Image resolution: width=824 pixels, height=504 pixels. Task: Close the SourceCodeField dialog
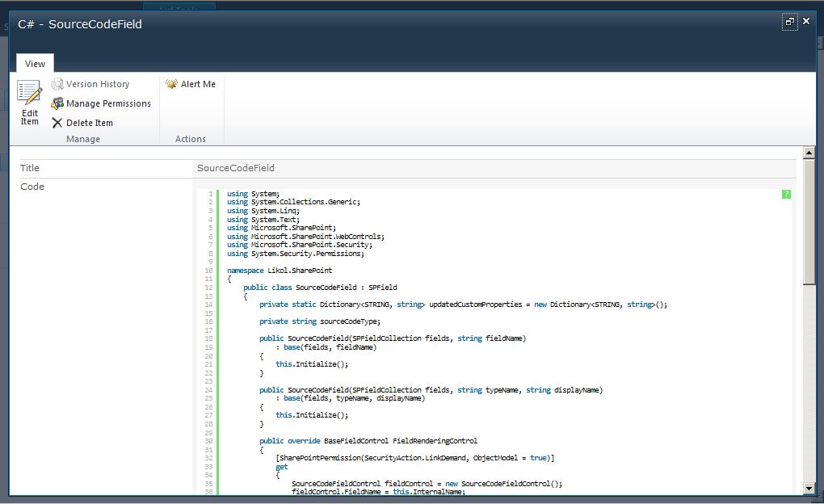806,22
